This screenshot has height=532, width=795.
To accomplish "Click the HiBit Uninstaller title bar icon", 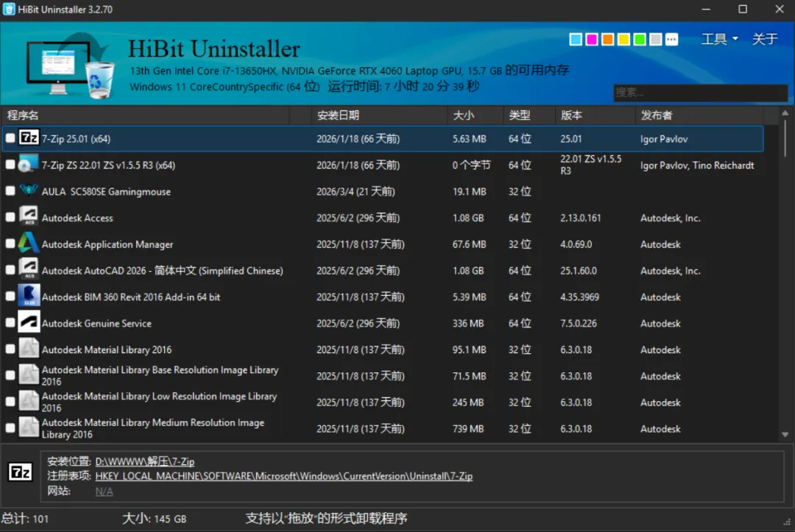I will pyautogui.click(x=9, y=9).
